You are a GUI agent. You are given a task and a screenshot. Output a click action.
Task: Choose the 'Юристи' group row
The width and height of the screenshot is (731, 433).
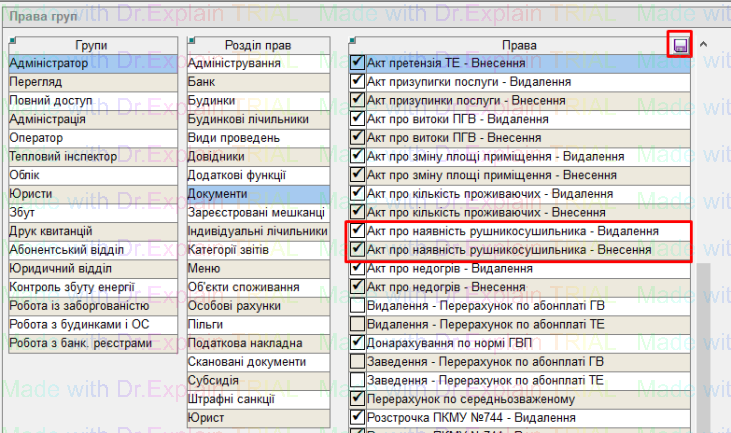click(93, 194)
